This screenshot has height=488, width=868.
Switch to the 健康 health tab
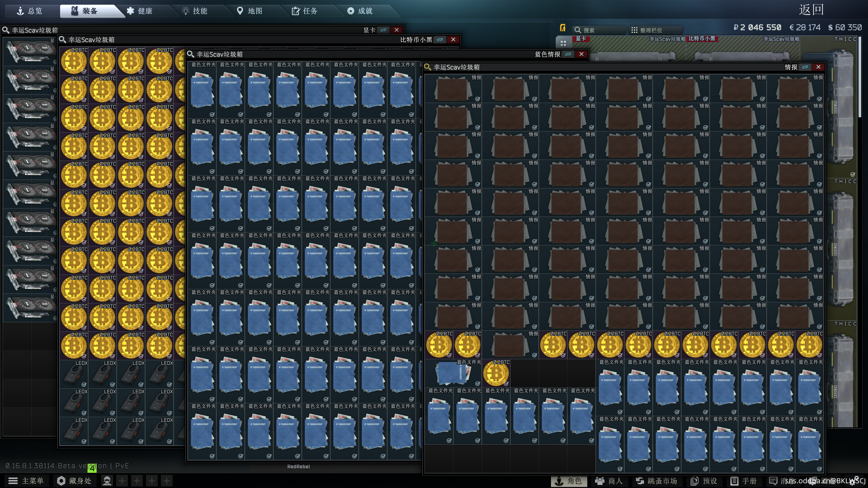tap(140, 11)
